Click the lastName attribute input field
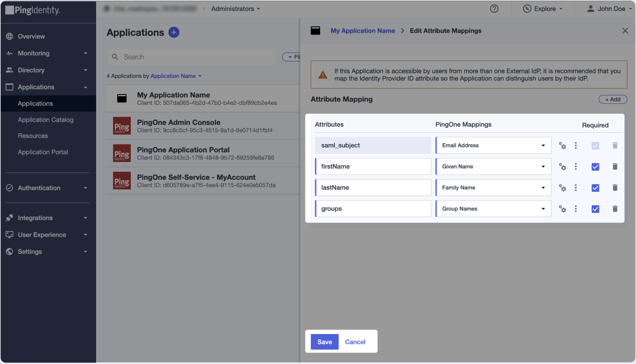 (373, 188)
